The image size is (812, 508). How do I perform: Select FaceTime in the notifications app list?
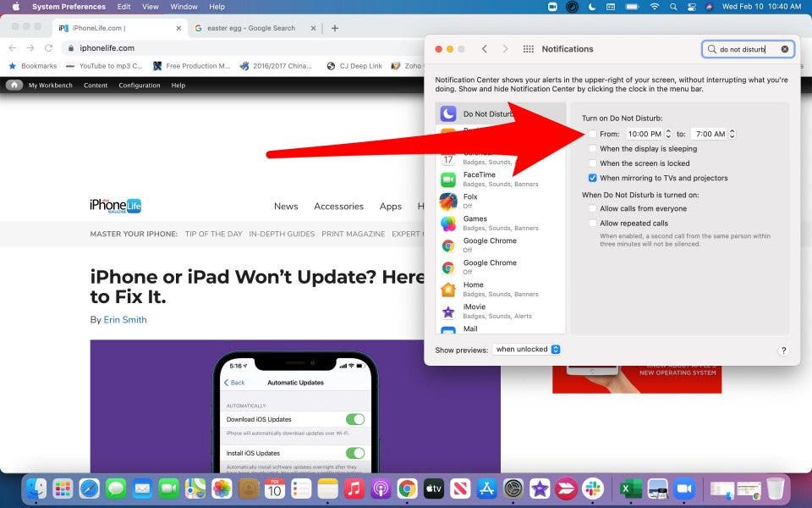479,174
